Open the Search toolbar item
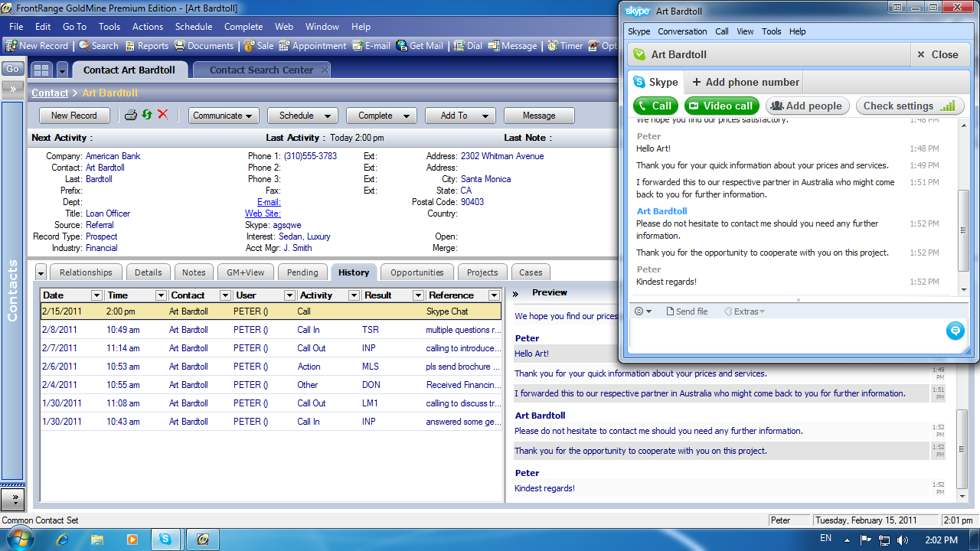The height and width of the screenshot is (551, 980). point(99,46)
